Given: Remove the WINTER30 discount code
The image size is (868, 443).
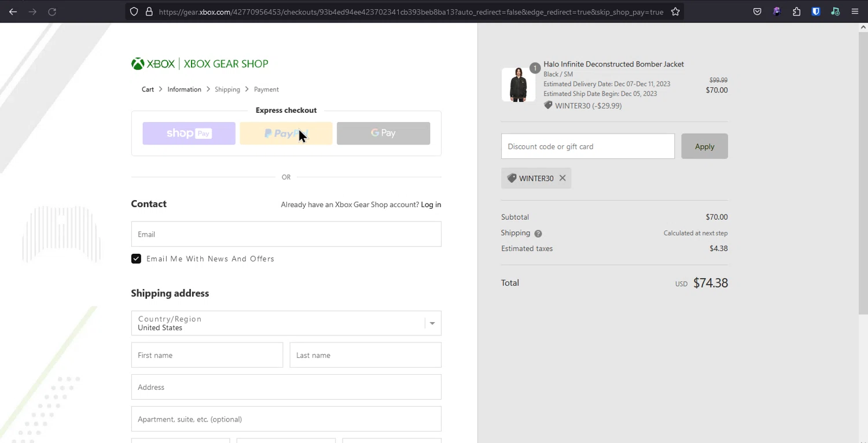Looking at the screenshot, I should pos(562,178).
